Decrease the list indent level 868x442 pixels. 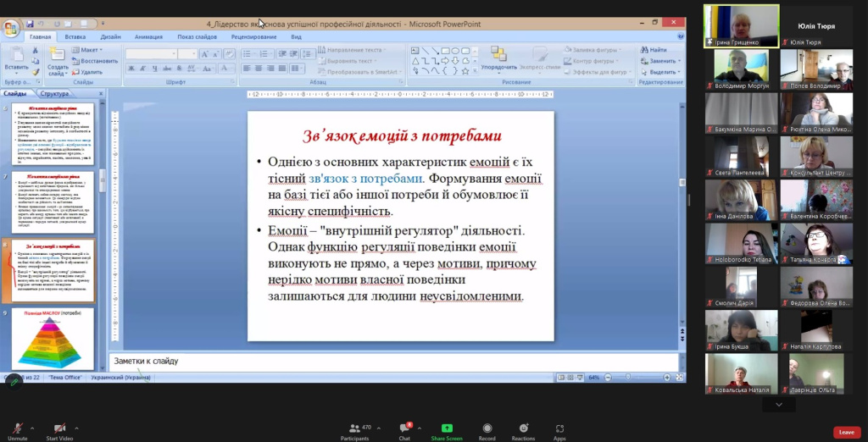282,54
